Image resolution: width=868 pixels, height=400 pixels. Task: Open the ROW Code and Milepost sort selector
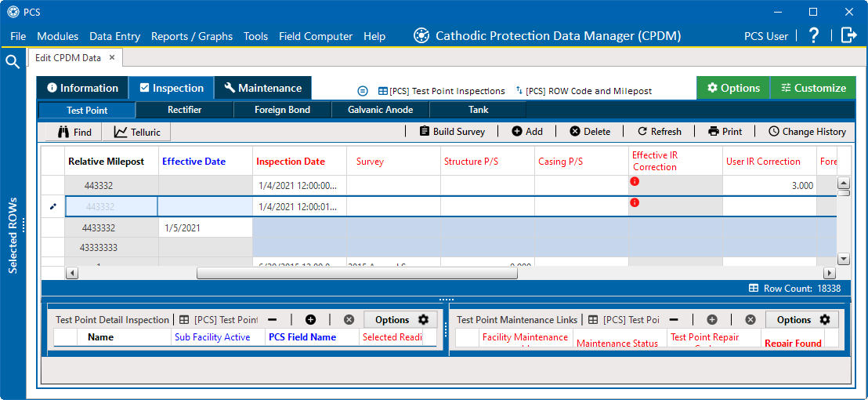[584, 91]
